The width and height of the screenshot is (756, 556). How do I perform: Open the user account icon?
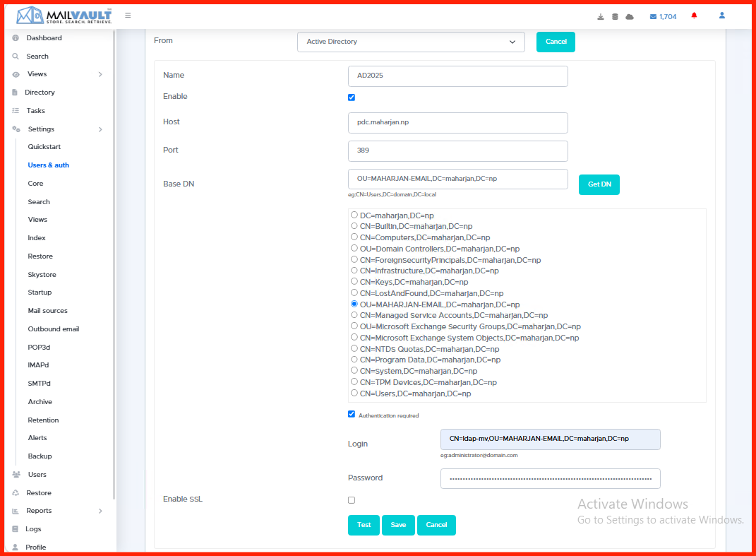coord(722,16)
